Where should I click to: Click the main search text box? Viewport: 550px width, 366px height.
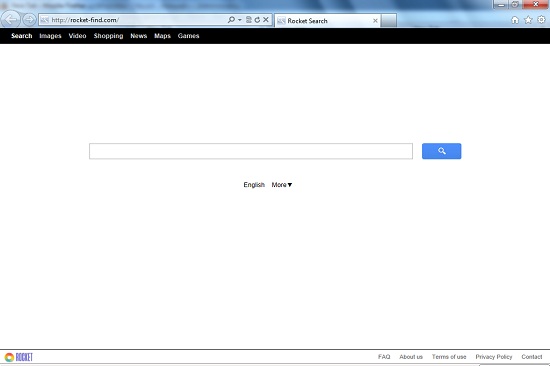251,151
